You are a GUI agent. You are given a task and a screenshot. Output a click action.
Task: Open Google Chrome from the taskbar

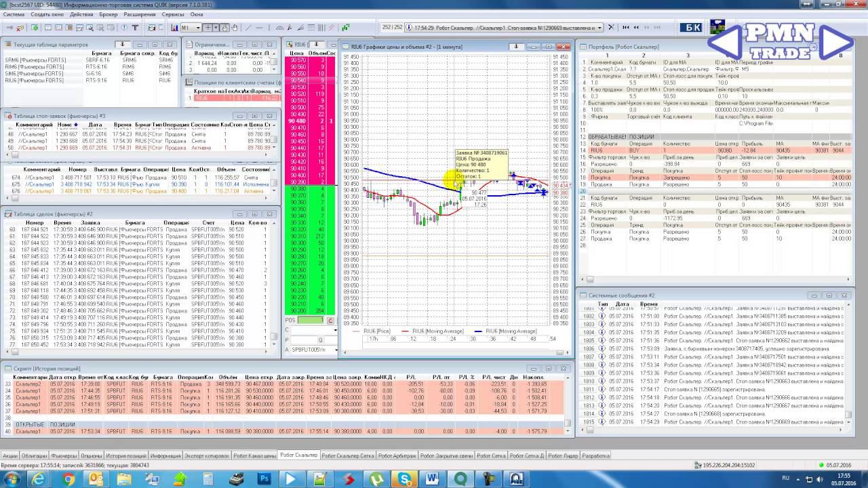(68, 479)
